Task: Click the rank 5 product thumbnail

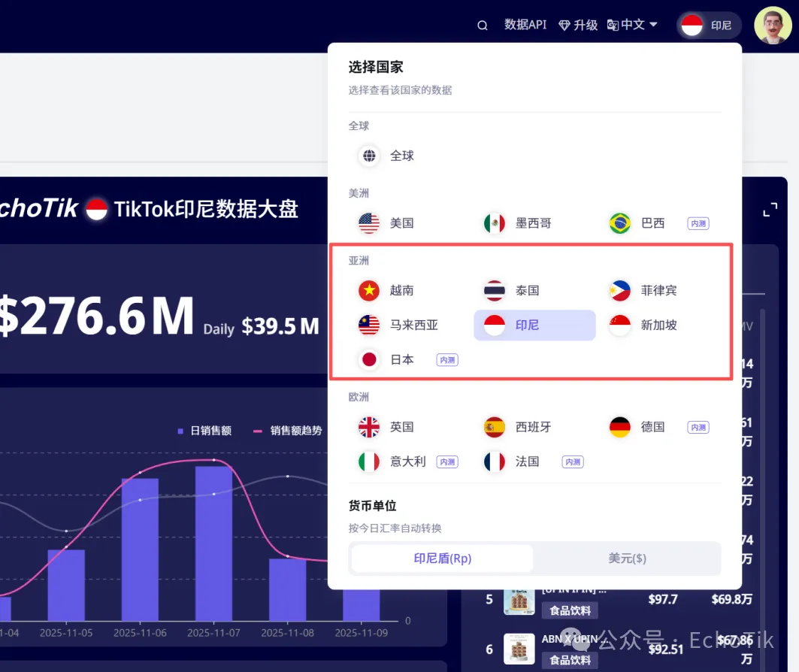Action: pyautogui.click(x=519, y=600)
